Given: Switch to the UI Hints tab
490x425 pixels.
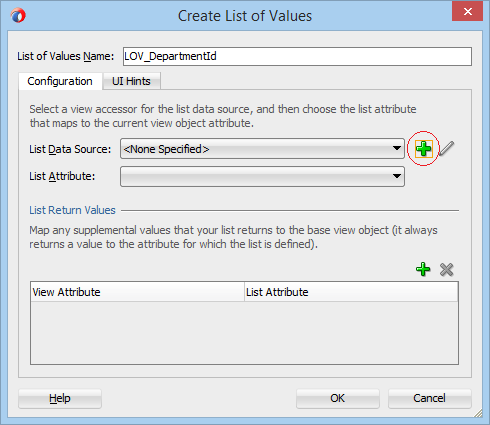Looking at the screenshot, I should click(x=131, y=81).
